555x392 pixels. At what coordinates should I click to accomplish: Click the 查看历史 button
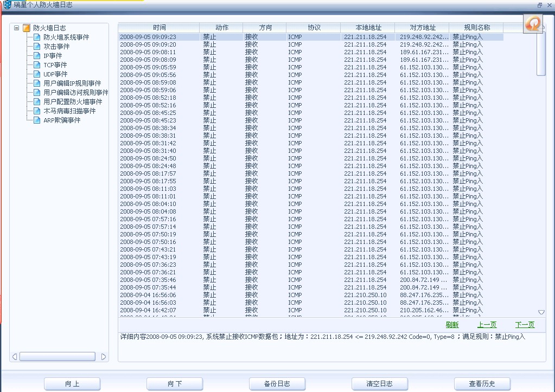(482, 384)
